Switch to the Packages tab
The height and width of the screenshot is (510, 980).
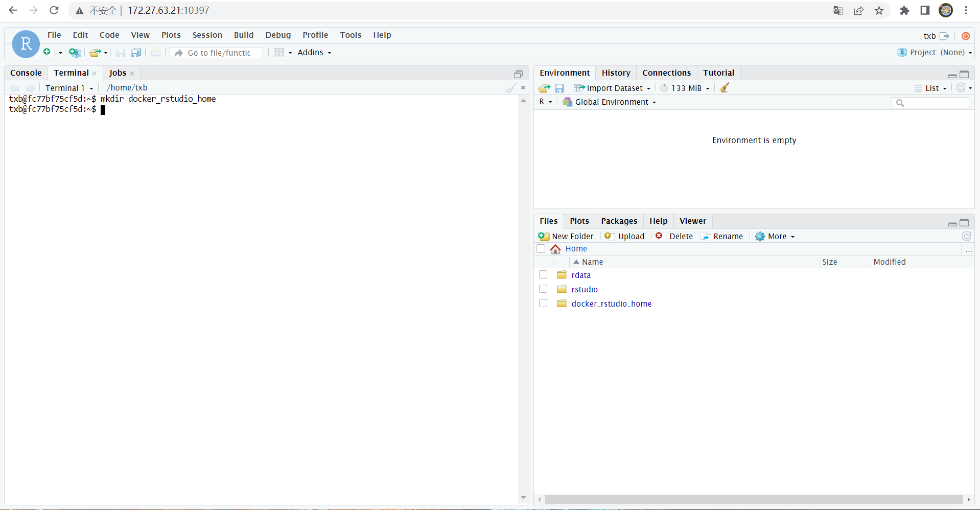point(619,221)
